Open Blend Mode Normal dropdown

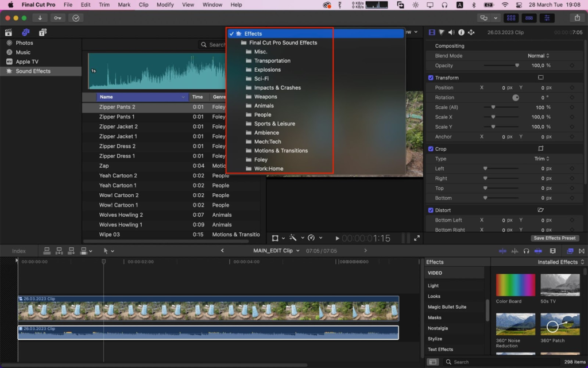pyautogui.click(x=539, y=56)
